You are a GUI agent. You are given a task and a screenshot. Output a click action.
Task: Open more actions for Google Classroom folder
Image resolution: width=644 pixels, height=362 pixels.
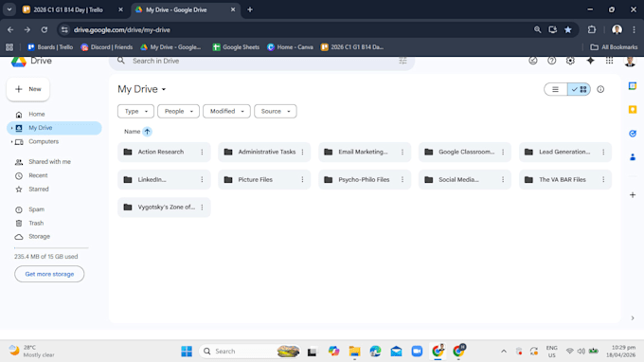tap(503, 152)
